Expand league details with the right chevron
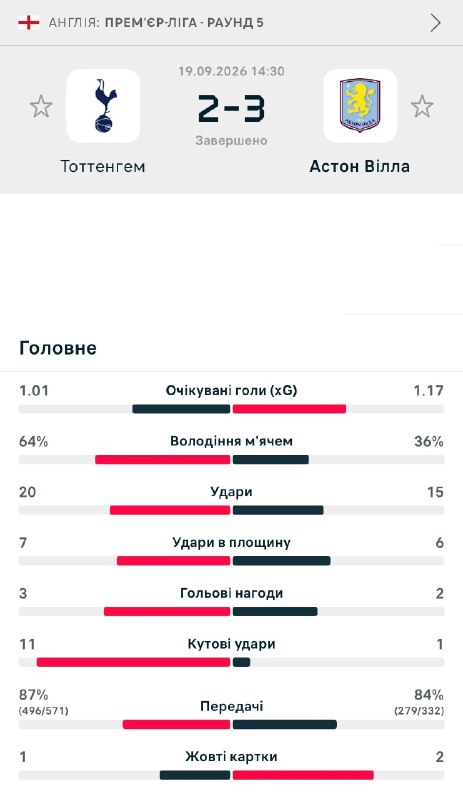This screenshot has width=463, height=800. point(435,23)
